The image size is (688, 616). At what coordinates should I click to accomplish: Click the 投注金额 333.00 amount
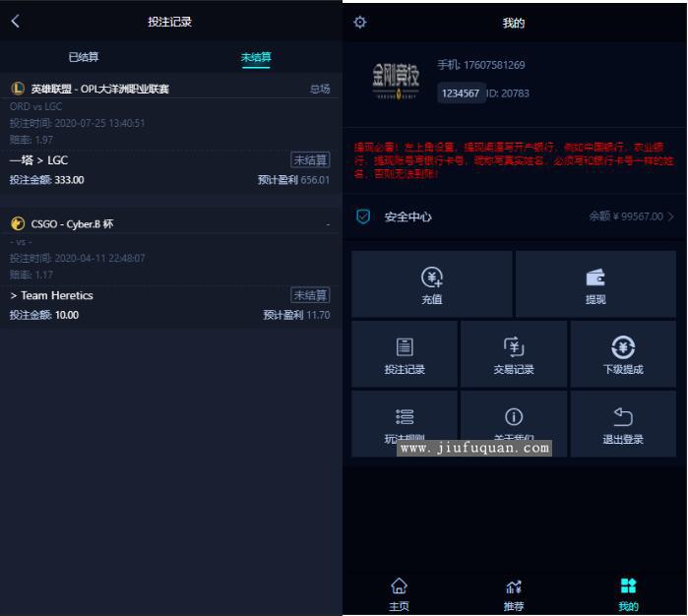click(47, 180)
